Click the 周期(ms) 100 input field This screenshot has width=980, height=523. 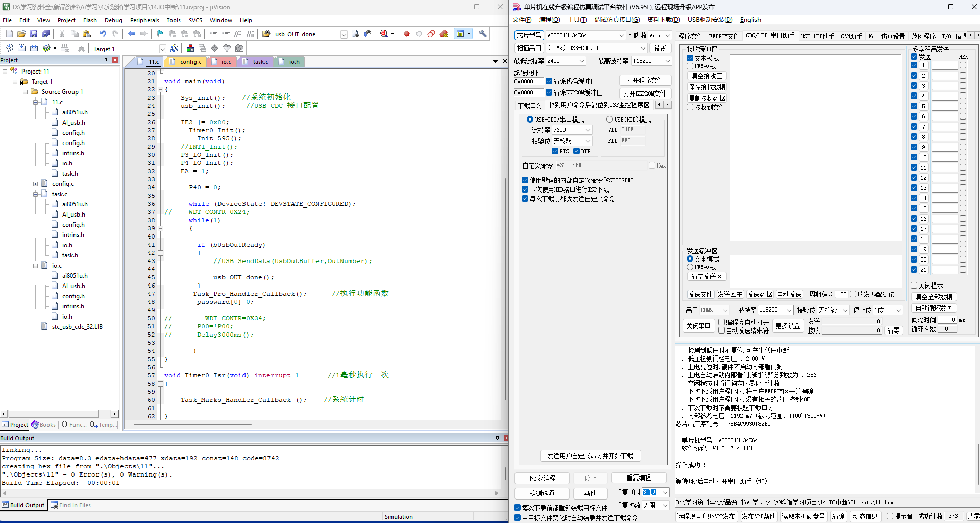pos(842,294)
